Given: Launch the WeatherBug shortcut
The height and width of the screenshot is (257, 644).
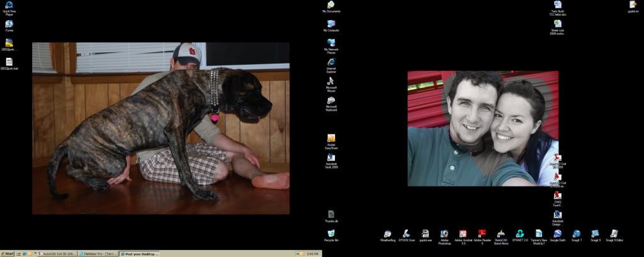Looking at the screenshot, I should pyautogui.click(x=387, y=236).
